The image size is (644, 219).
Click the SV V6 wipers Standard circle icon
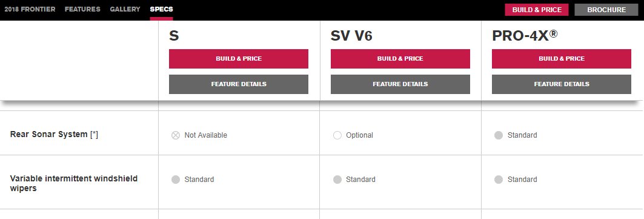337,180
